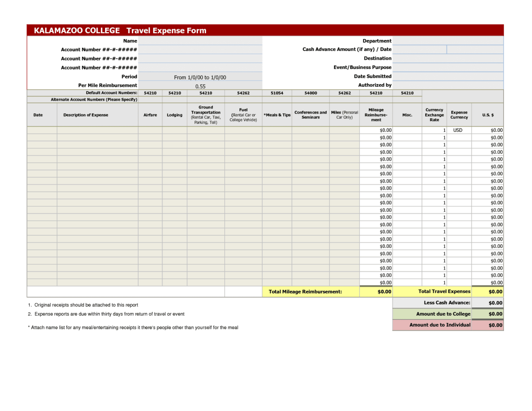
Task: Select the Department entry field
Action: point(448,41)
